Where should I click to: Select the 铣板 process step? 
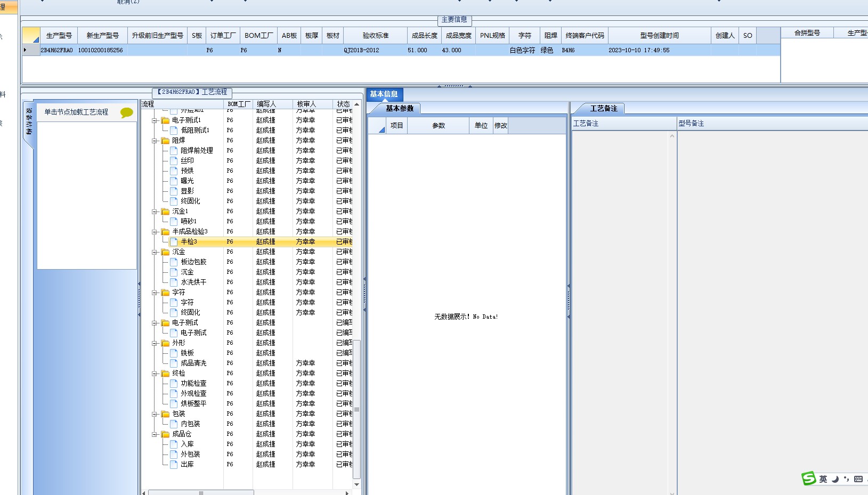click(x=187, y=353)
